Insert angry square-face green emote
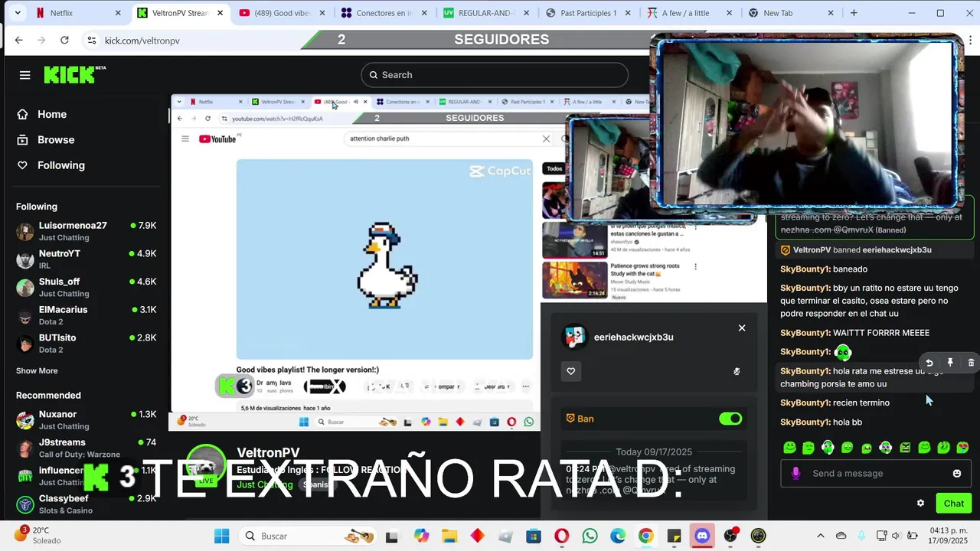Image resolution: width=980 pixels, height=551 pixels. point(905,448)
